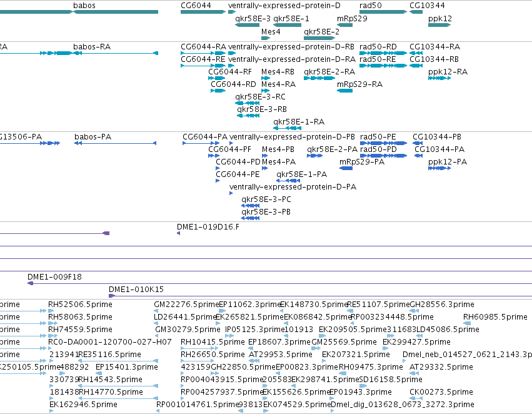Screen dimensions: 532x414
Task: Select the DME1-019D16.F clone label
Action: pyautogui.click(x=208, y=227)
